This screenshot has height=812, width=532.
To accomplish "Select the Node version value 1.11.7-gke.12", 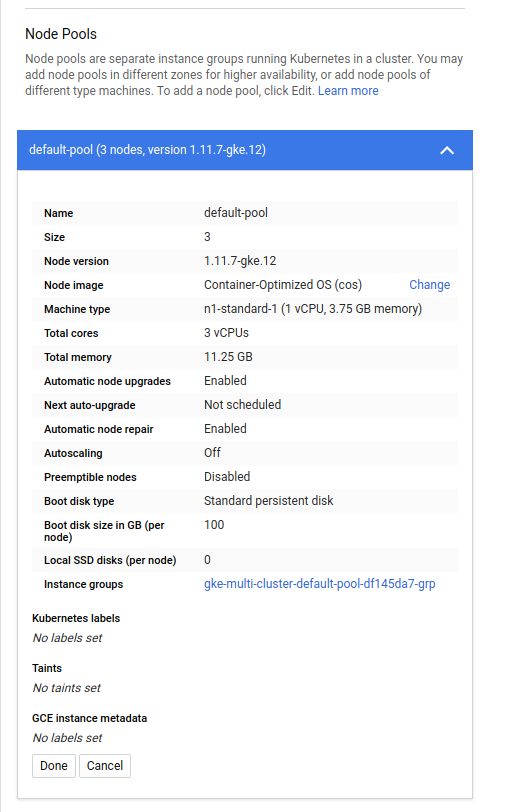I will pos(240,261).
